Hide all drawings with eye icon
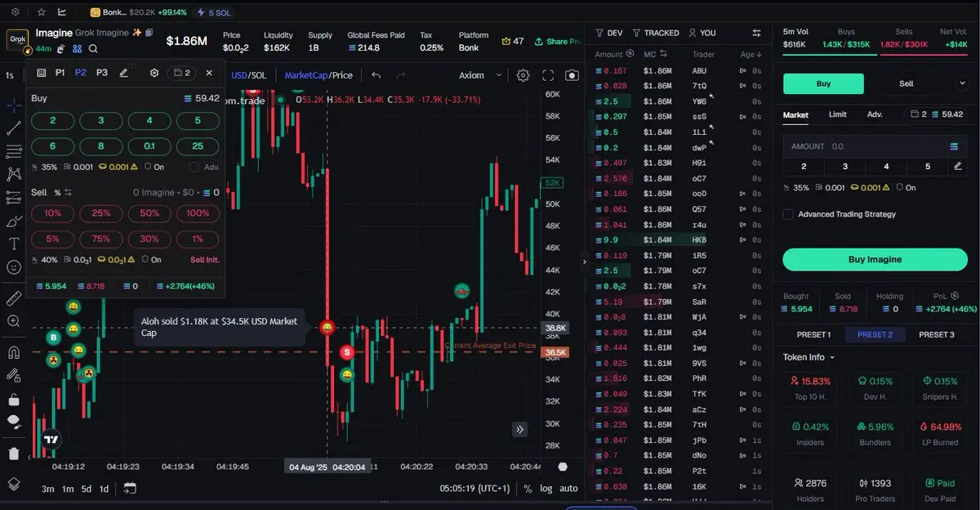Viewport: 980px width, 510px height. click(x=14, y=422)
